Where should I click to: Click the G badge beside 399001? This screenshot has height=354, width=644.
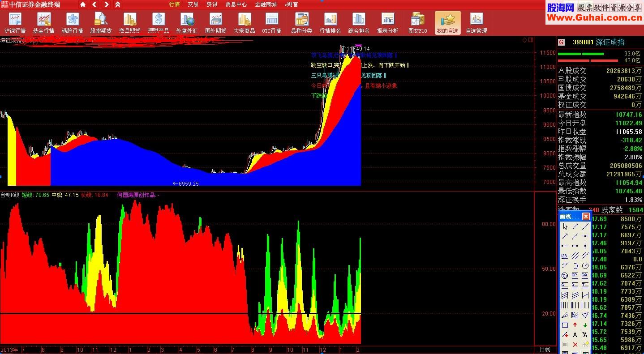(562, 42)
